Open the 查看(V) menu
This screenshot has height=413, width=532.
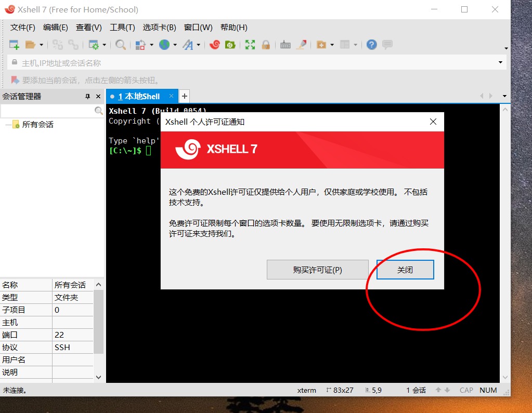[88, 28]
